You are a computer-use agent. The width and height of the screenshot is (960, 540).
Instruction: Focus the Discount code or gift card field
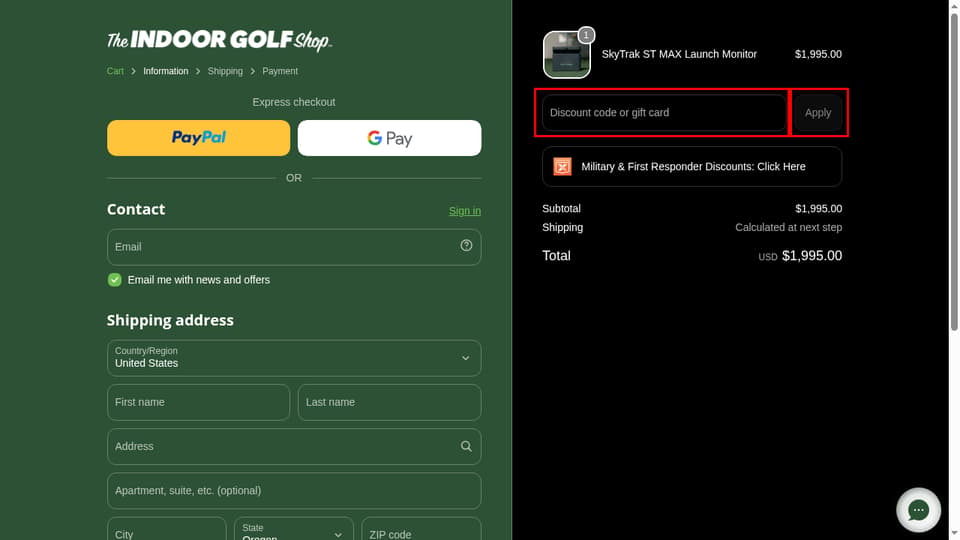[664, 113]
